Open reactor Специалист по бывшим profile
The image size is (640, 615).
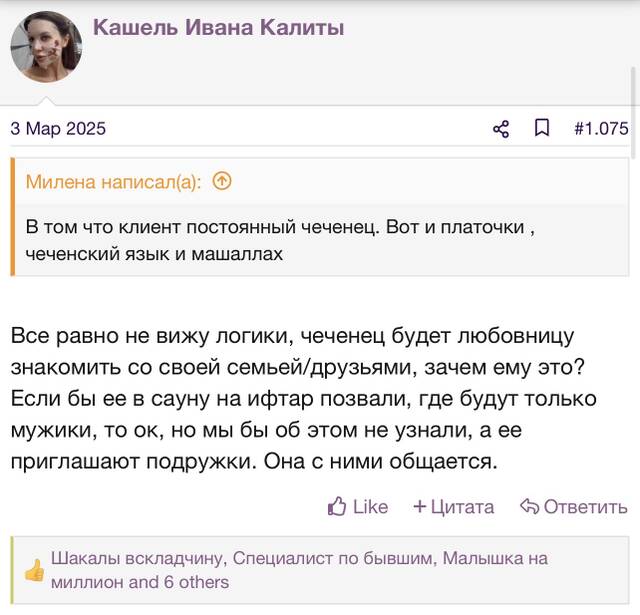tap(333, 558)
